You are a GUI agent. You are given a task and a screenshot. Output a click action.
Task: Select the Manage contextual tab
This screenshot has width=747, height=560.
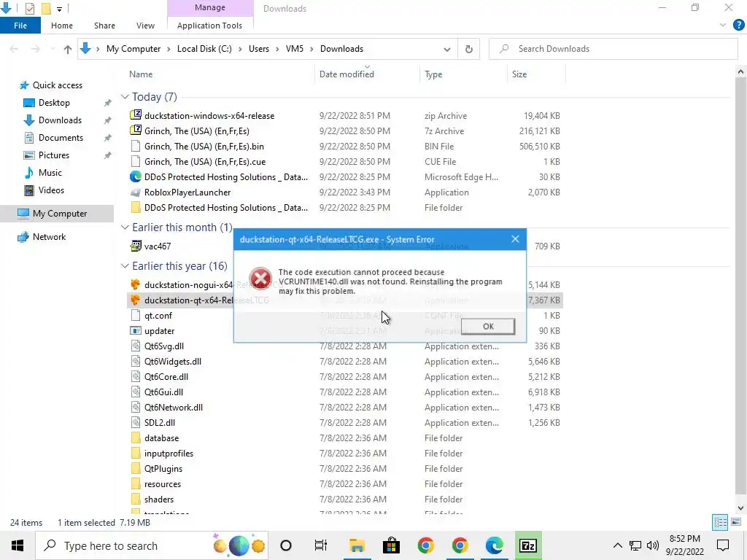(209, 7)
